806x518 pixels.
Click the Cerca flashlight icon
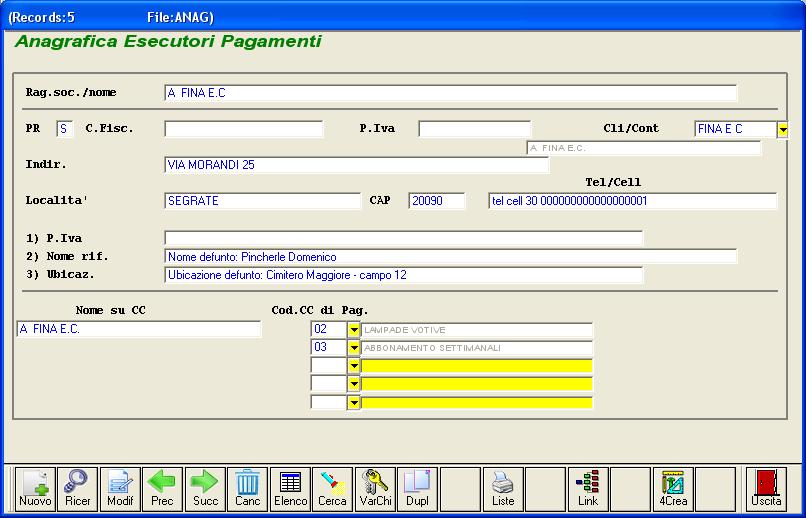click(x=333, y=489)
